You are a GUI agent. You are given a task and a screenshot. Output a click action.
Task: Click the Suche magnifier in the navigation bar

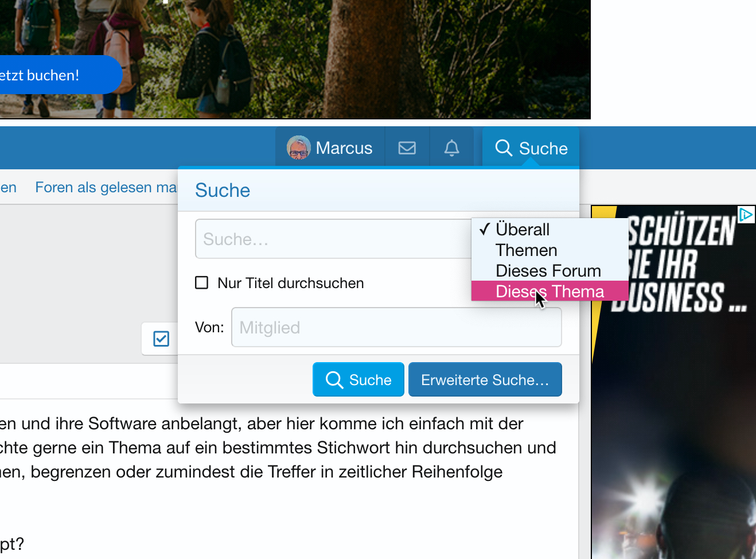(x=504, y=148)
